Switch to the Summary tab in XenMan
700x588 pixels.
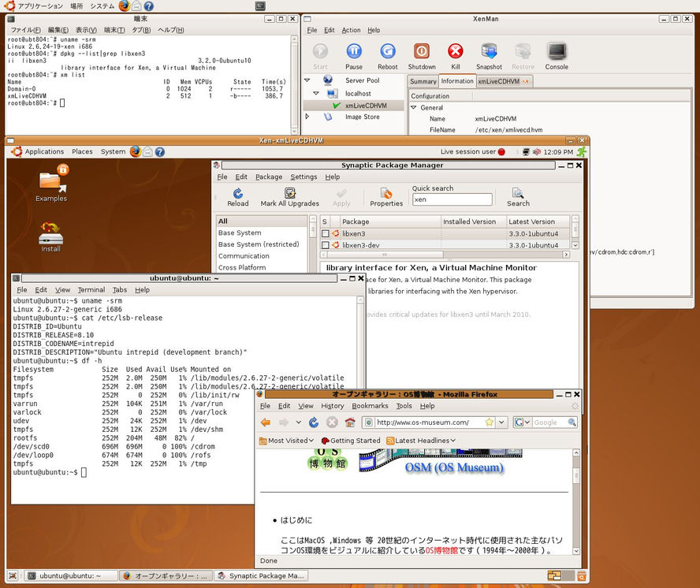point(423,81)
